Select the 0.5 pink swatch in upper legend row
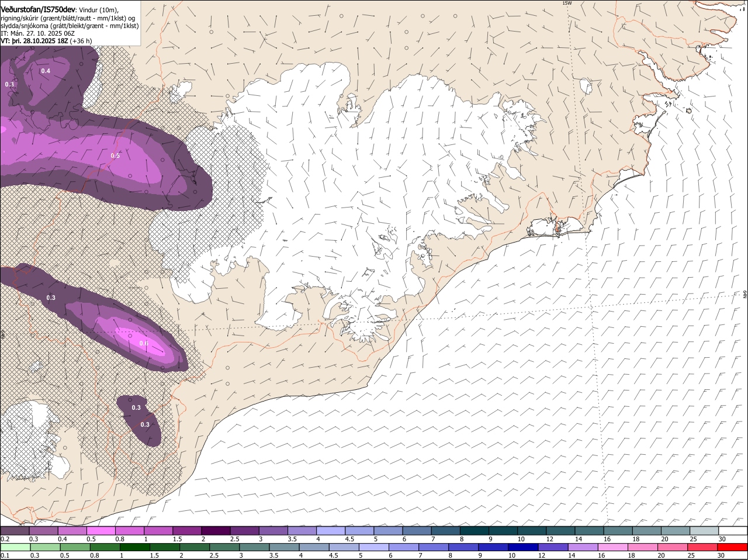Viewport: 748px width, 560px height. pos(101,531)
